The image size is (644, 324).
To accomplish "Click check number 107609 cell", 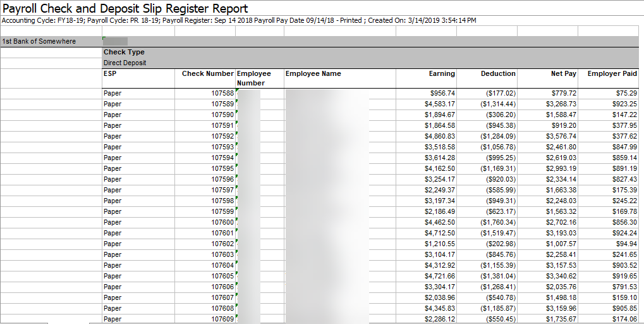I will 222,320.
